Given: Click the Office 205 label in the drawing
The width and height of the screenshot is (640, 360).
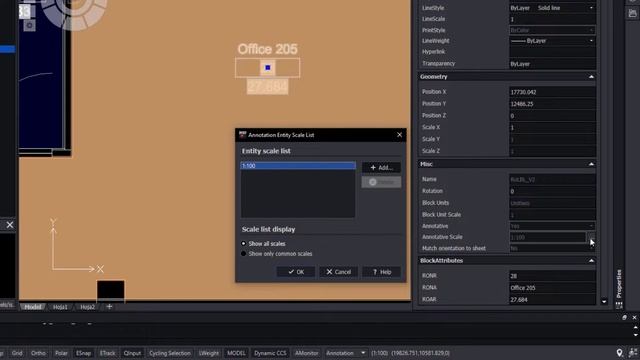Looking at the screenshot, I should tap(267, 49).
